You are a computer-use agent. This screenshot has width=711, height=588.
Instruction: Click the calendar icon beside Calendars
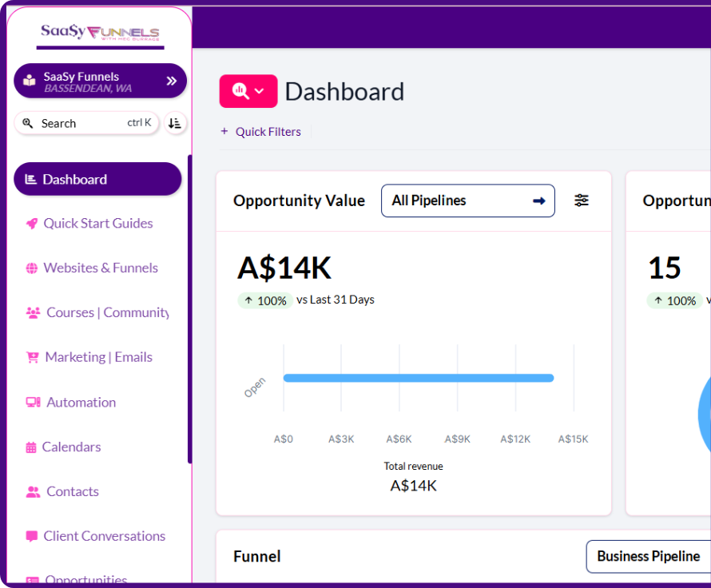31,447
